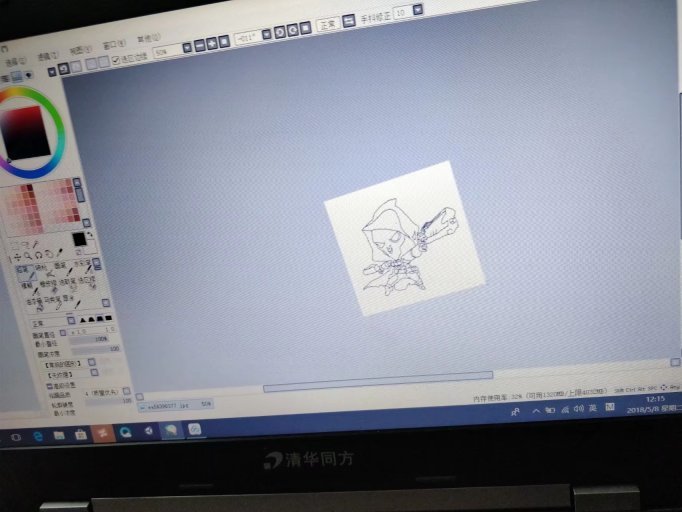Open the Other (其他) menu
Screen dimensions: 682x512
tap(148, 39)
